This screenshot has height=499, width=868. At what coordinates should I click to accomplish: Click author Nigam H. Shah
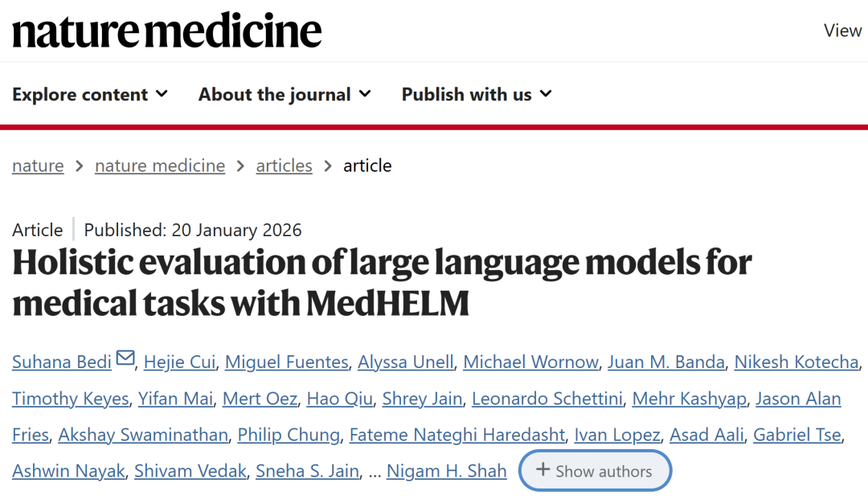tap(446, 471)
